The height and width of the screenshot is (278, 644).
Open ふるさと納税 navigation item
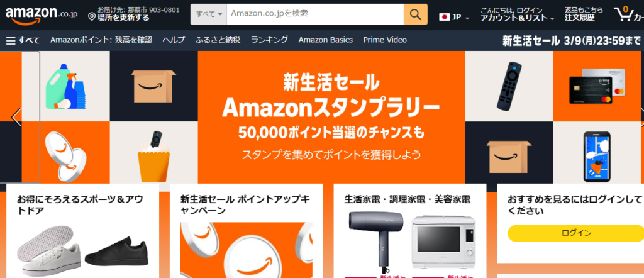click(x=218, y=40)
